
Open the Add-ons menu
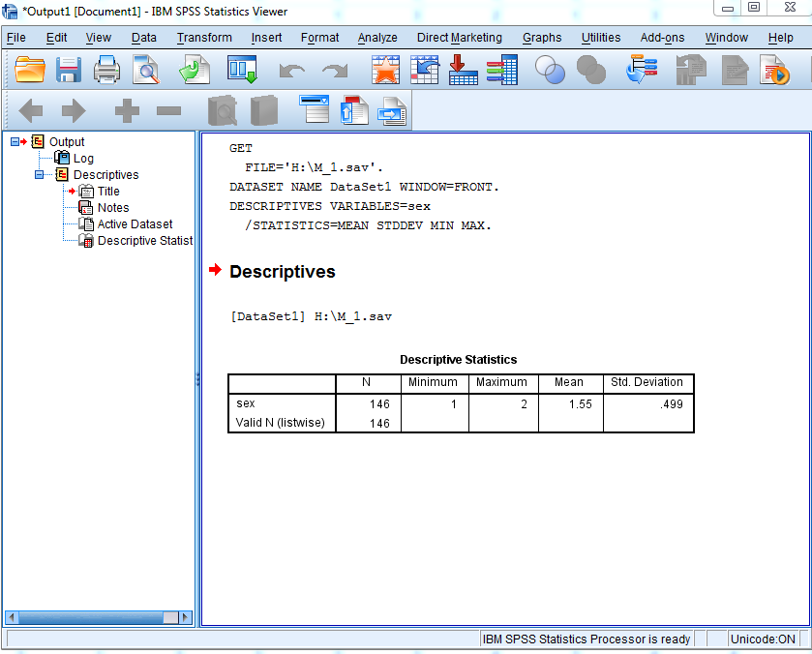coord(662,38)
